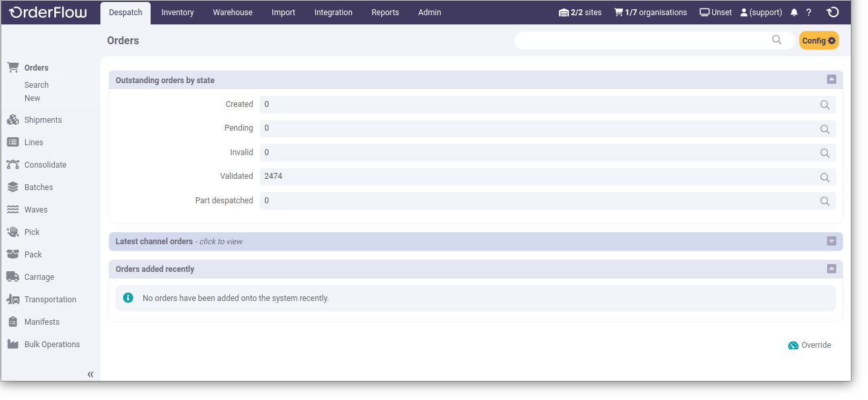Select the Shipments icon in the sidebar
The width and height of the screenshot is (868, 400).
click(13, 119)
